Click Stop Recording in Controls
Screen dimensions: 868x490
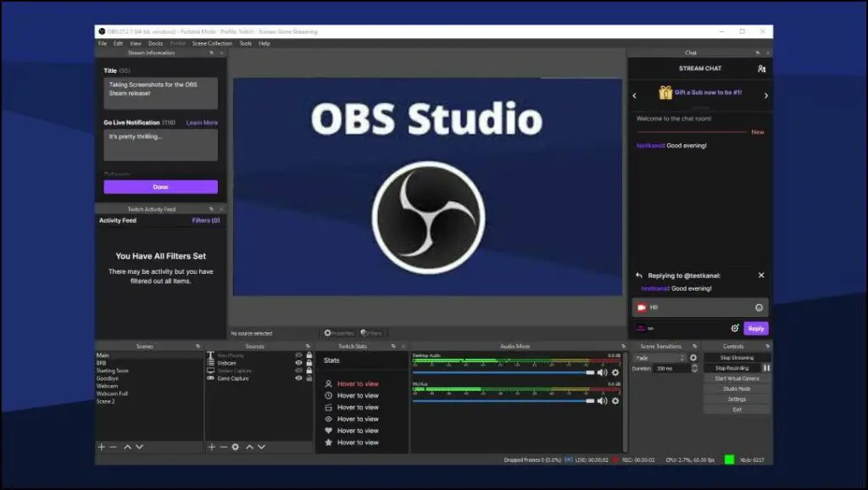click(x=732, y=368)
